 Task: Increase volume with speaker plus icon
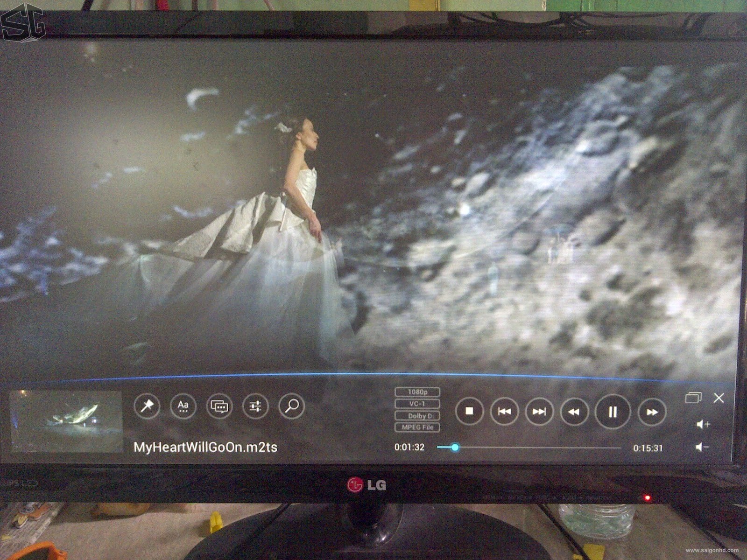point(703,424)
